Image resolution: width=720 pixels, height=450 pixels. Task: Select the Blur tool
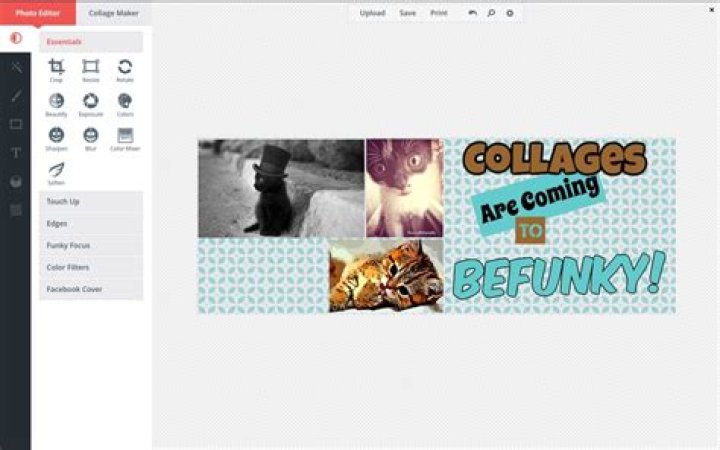point(90,139)
